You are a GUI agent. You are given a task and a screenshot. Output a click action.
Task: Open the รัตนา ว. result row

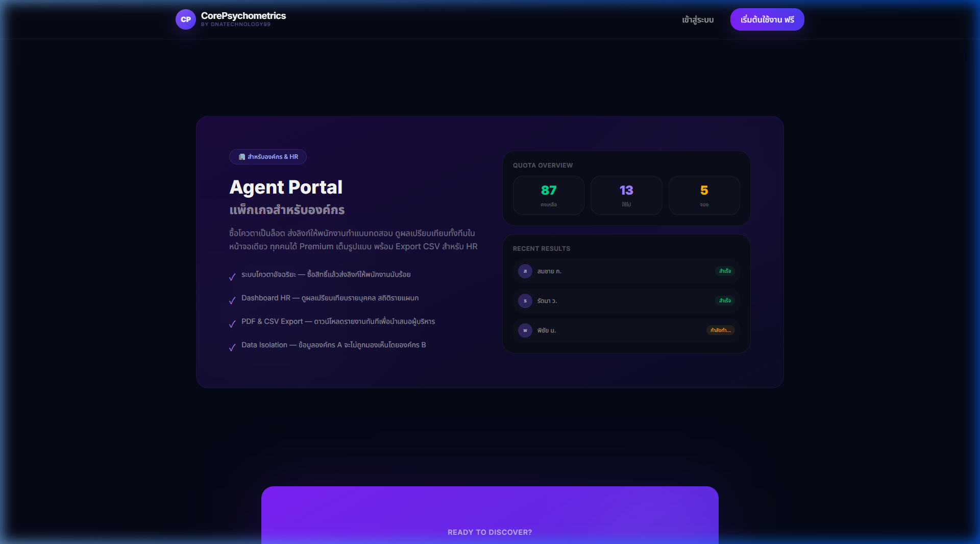click(626, 301)
